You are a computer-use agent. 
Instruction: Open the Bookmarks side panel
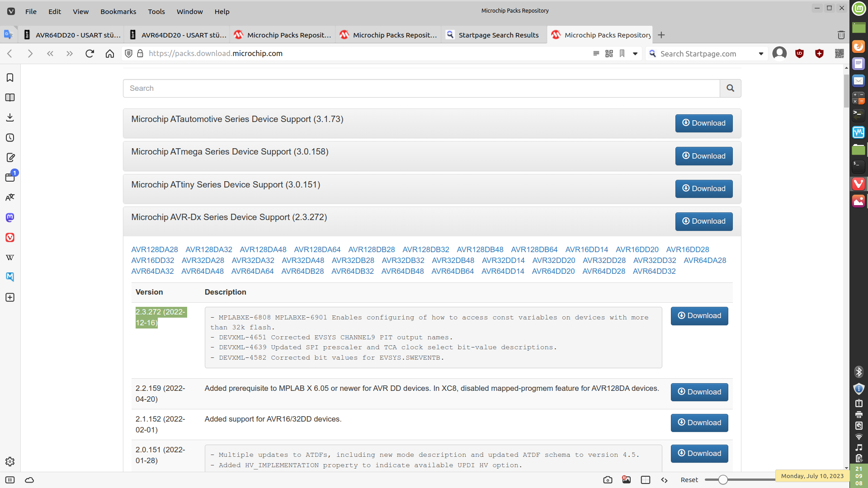[x=10, y=78]
